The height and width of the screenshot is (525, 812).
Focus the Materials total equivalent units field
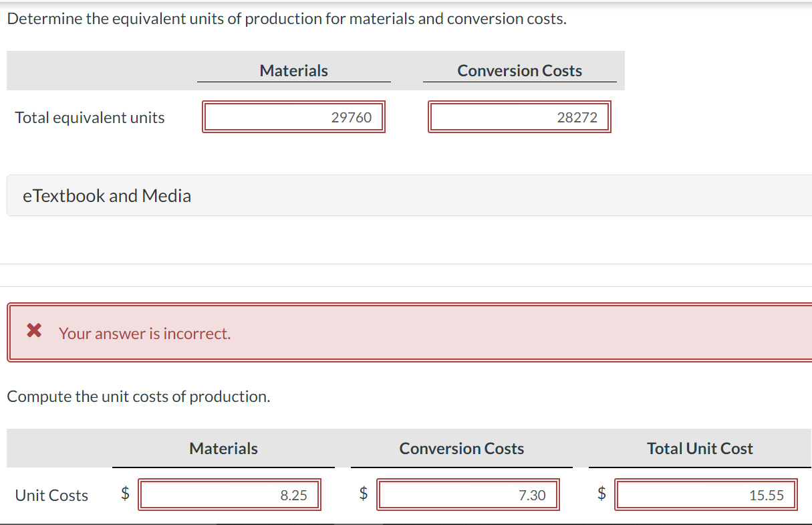[x=294, y=118]
